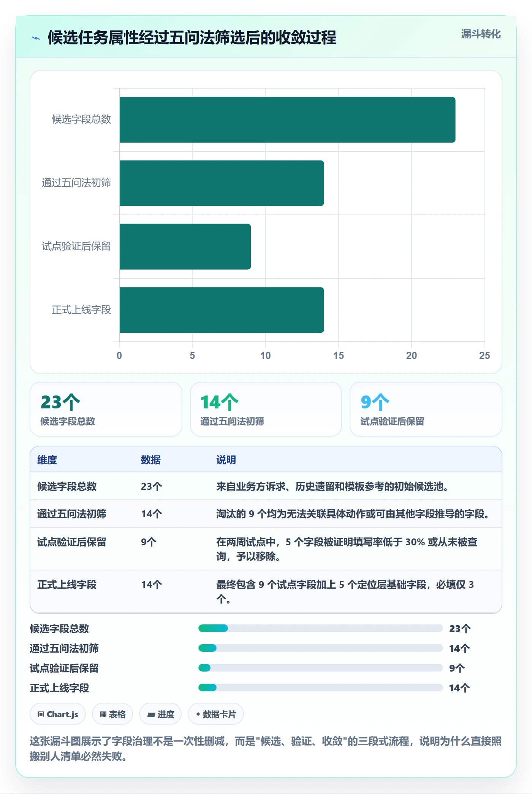
Task: Select the 进度 chip
Action: pyautogui.click(x=160, y=714)
